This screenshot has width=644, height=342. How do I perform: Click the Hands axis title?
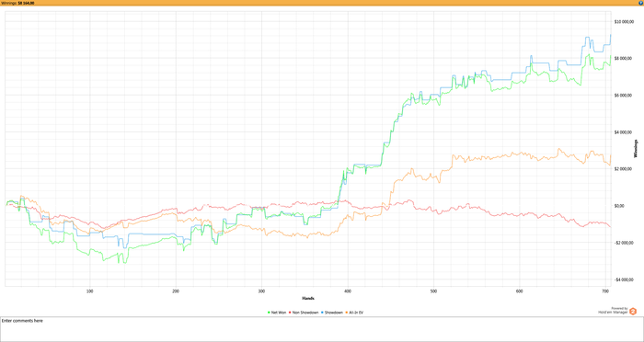(308, 298)
